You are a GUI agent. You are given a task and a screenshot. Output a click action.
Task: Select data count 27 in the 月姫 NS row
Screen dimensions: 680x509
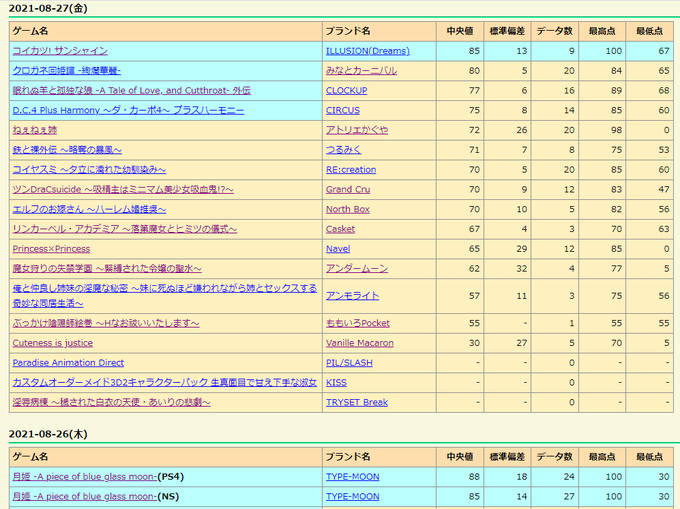pyautogui.click(x=569, y=496)
